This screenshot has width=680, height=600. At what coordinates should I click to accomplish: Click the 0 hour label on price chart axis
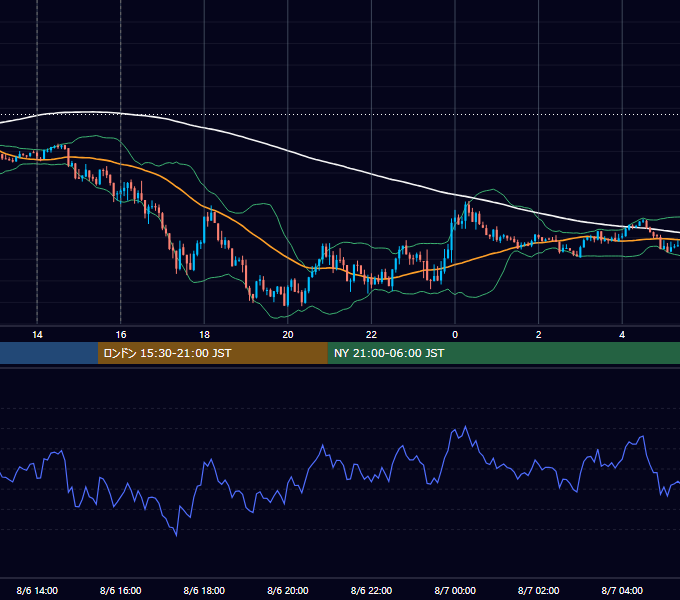tap(455, 335)
